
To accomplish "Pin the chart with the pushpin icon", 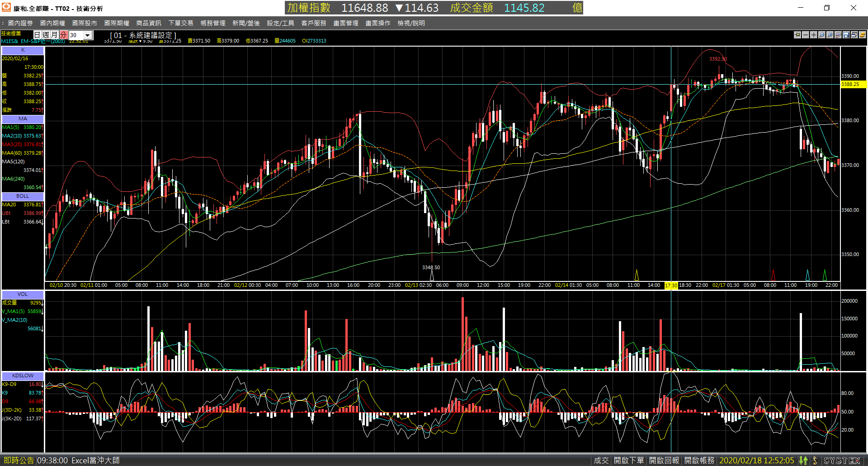I will point(797,35).
